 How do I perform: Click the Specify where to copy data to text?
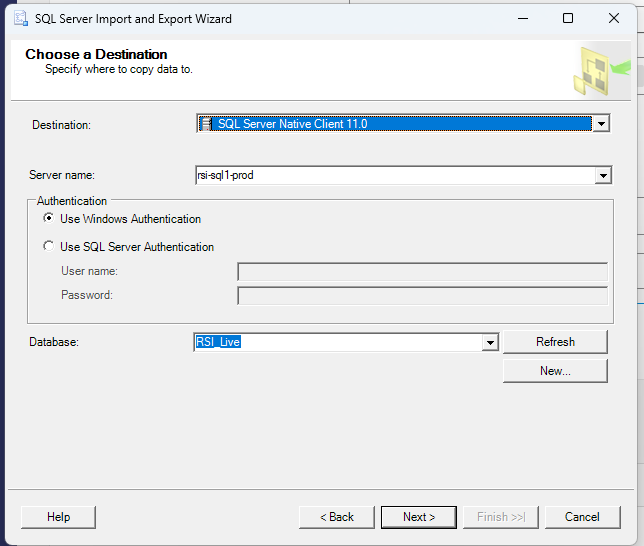119,69
